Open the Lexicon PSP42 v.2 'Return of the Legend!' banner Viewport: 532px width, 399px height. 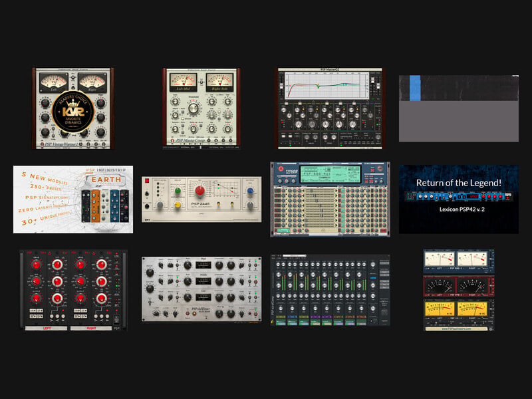click(x=459, y=199)
